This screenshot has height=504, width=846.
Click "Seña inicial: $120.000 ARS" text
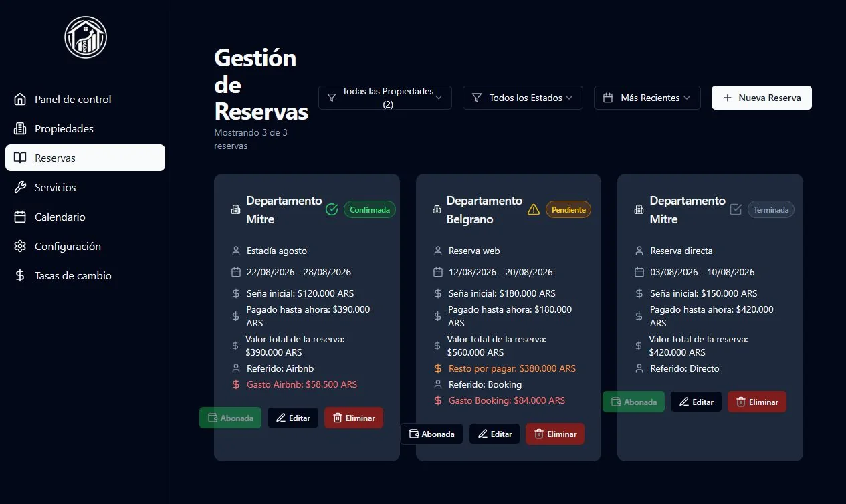(x=300, y=293)
